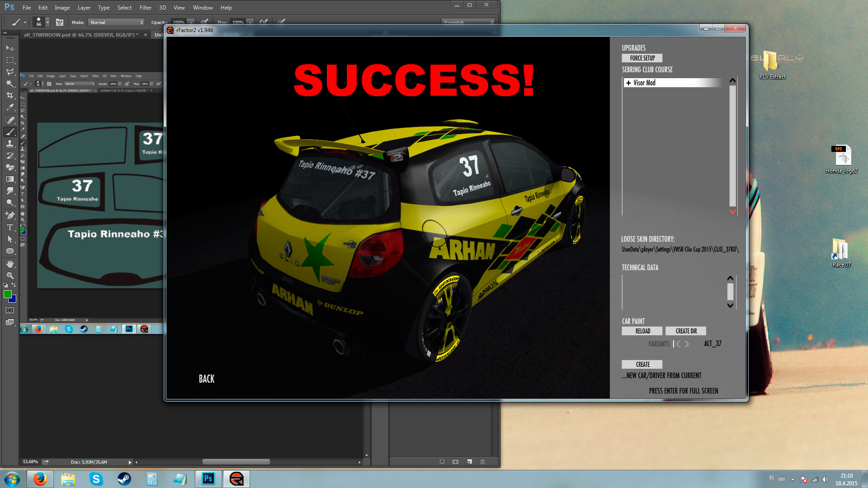Open the brush blending Mode dropdown
The height and width of the screenshot is (488, 868).
pos(116,22)
